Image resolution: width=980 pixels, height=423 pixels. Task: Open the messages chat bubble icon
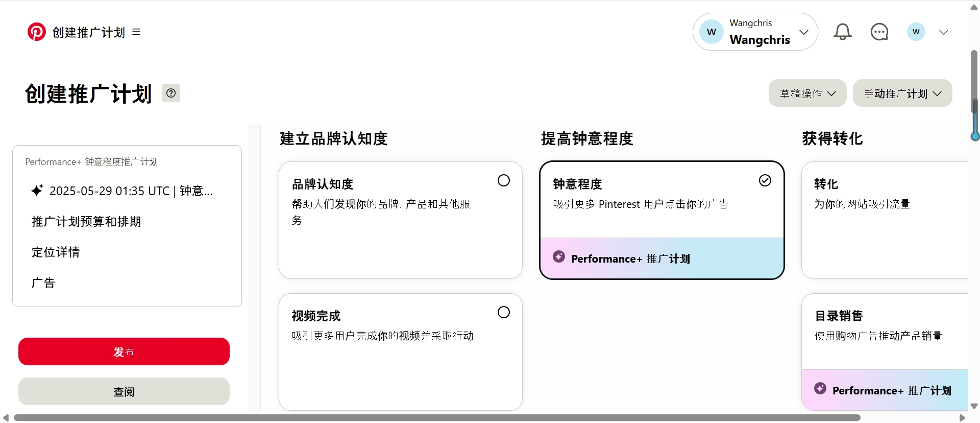coord(879,32)
